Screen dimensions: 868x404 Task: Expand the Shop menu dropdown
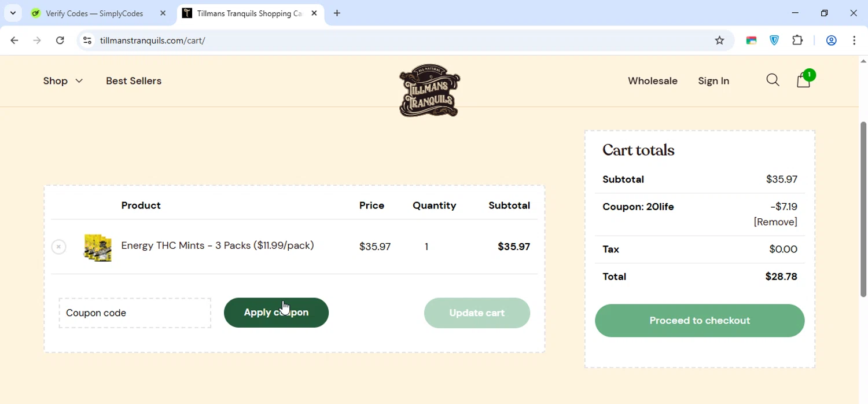63,81
